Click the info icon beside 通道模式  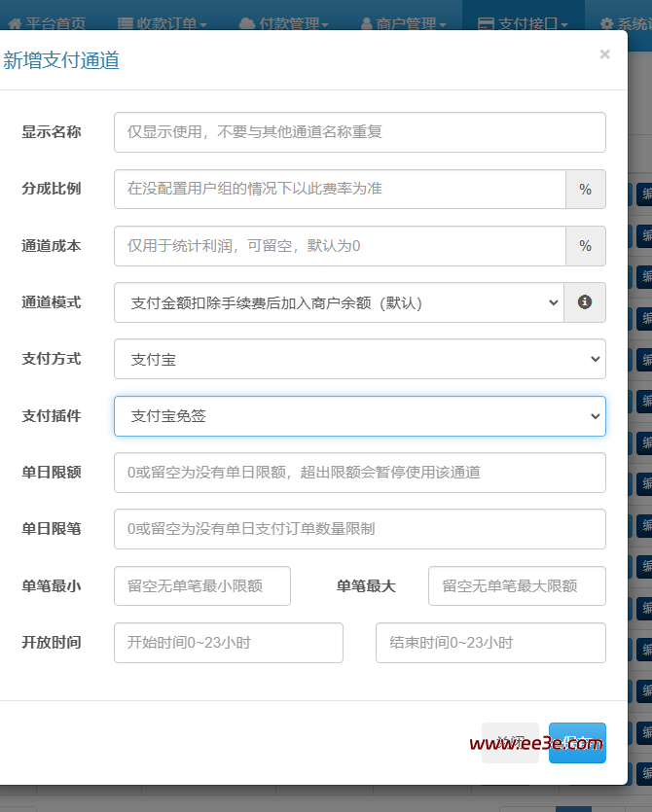point(585,302)
